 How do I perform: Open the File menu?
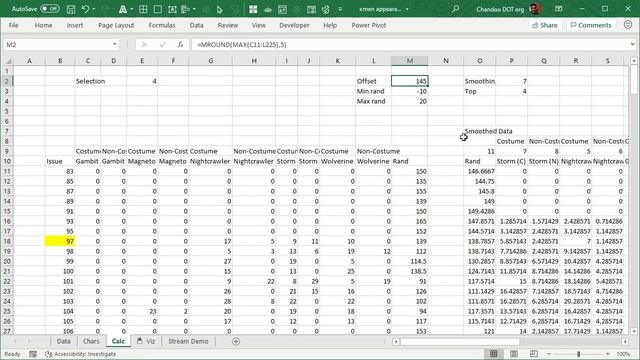tap(13, 25)
